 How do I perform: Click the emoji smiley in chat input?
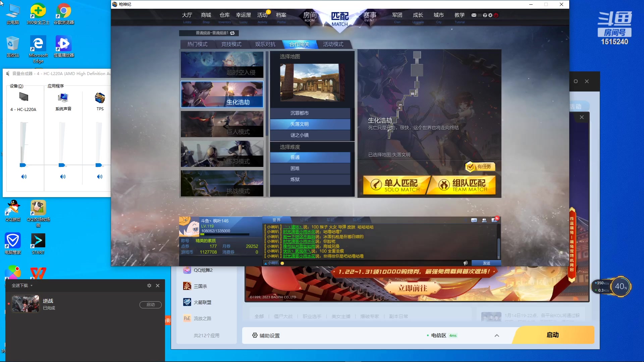point(282,263)
